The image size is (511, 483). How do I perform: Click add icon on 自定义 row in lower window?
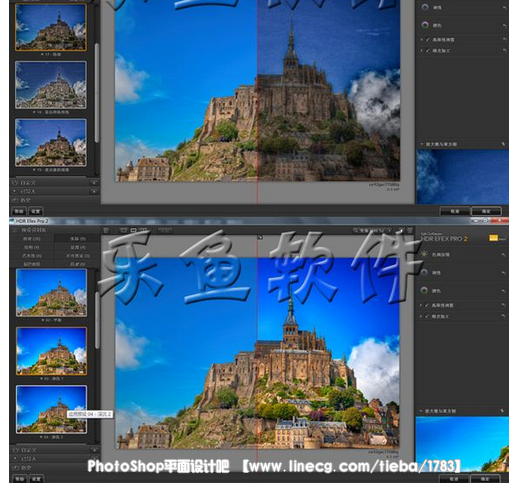94,450
